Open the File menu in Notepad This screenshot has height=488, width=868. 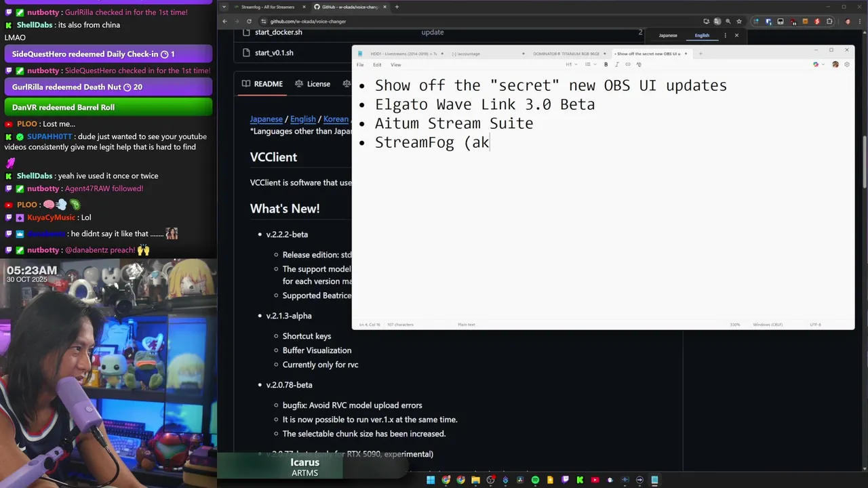tap(360, 64)
